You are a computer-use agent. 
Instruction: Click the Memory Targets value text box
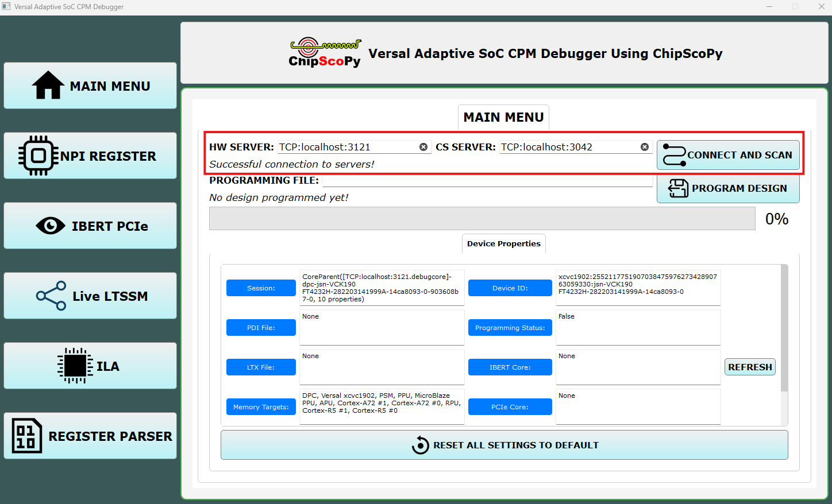click(382, 407)
